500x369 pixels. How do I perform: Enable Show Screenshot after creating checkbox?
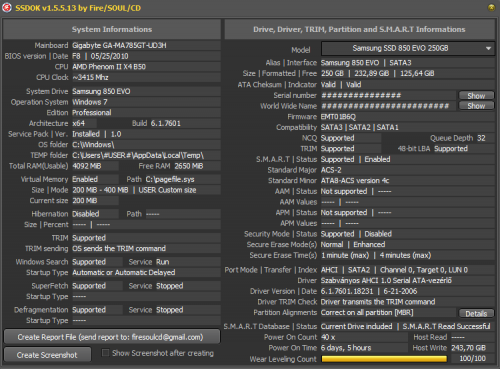pyautogui.click(x=105, y=353)
